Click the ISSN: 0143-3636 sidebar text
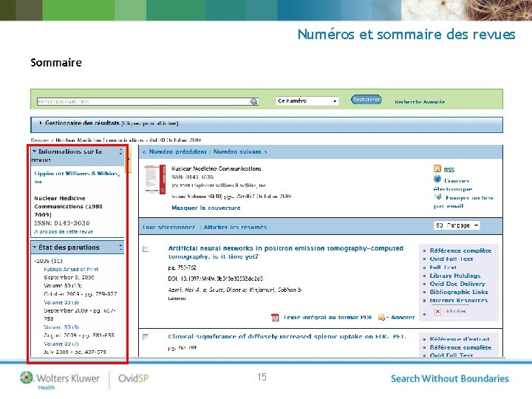 62,223
